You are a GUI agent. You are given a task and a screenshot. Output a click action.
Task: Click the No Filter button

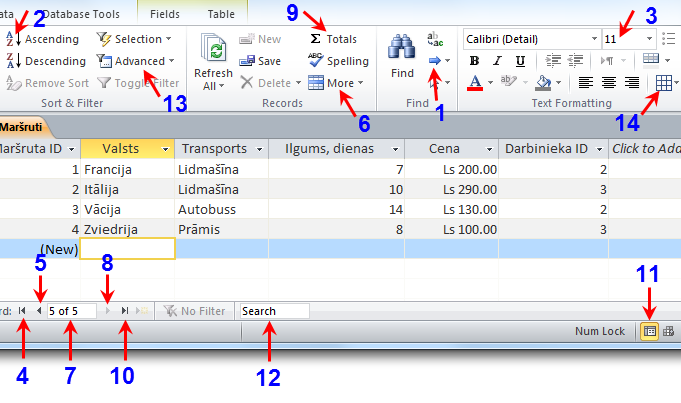195,311
